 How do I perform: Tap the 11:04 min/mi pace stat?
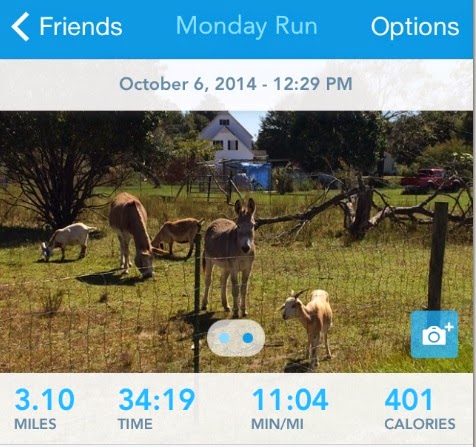click(290, 399)
